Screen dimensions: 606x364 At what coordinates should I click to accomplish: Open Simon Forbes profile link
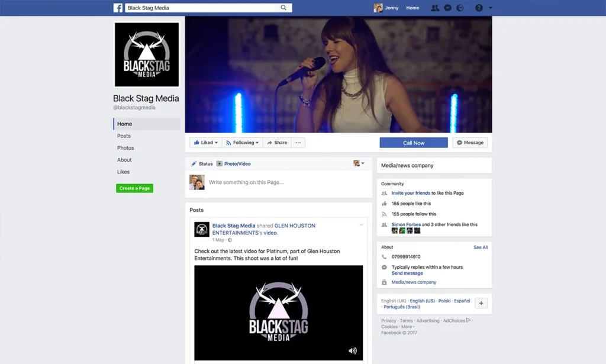[406, 224]
